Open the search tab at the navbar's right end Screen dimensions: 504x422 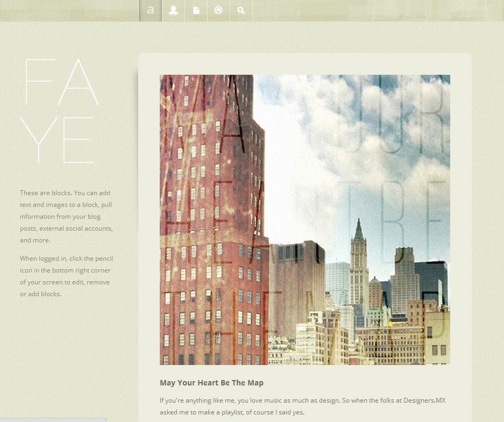pyautogui.click(x=241, y=10)
